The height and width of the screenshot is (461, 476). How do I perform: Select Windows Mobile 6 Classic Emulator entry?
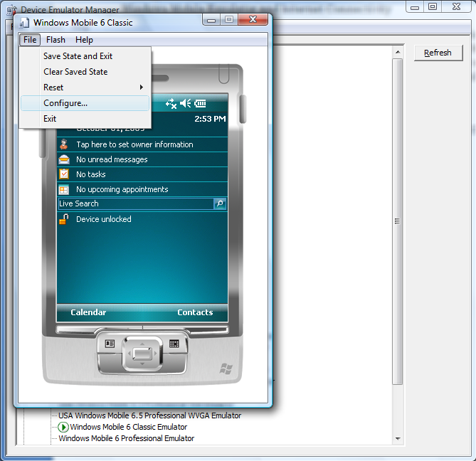point(128,427)
